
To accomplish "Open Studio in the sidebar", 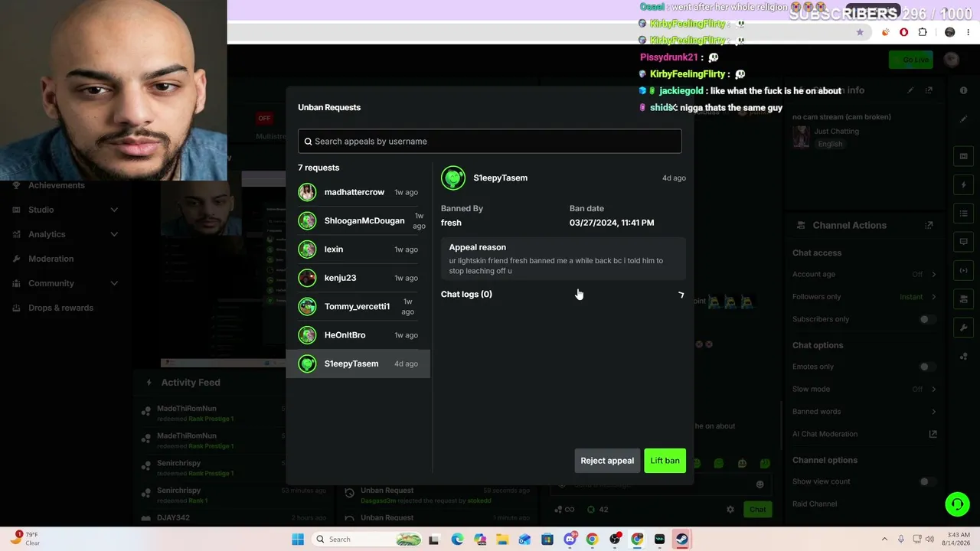I will [41, 210].
